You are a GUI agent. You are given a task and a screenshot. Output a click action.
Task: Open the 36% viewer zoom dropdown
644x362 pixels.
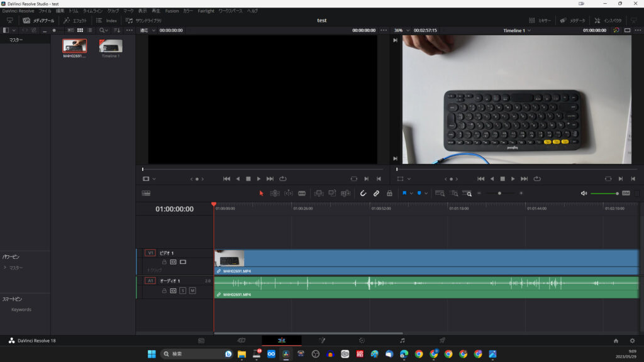pyautogui.click(x=402, y=30)
